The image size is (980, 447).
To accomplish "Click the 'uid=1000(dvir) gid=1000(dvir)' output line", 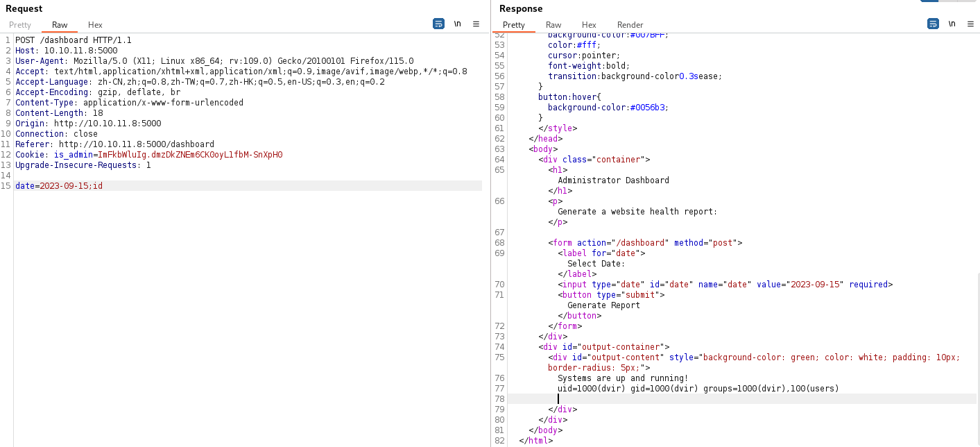I will (x=698, y=389).
